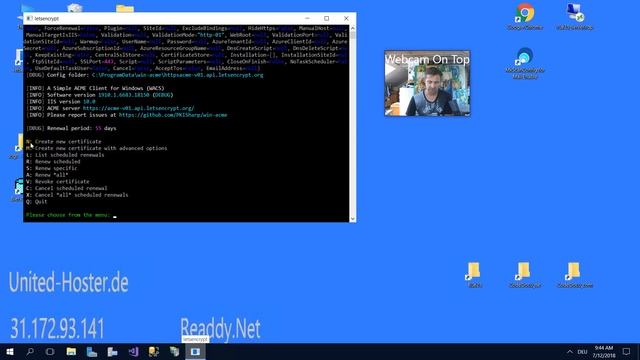Open the clock showing 9:44 AM

point(604,351)
